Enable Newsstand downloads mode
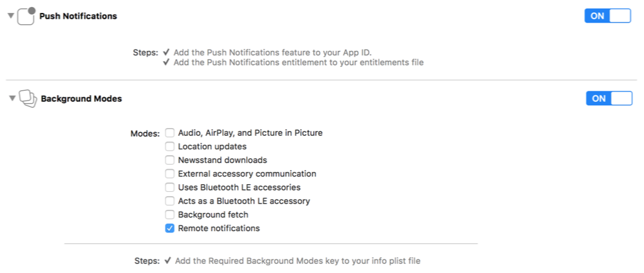 (170, 160)
